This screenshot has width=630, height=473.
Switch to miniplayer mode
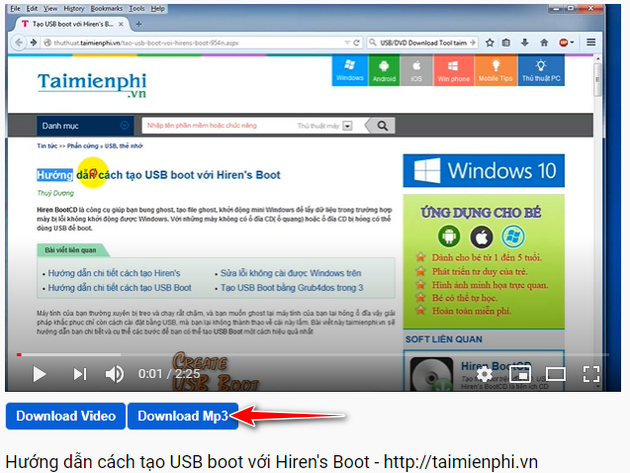(x=520, y=374)
